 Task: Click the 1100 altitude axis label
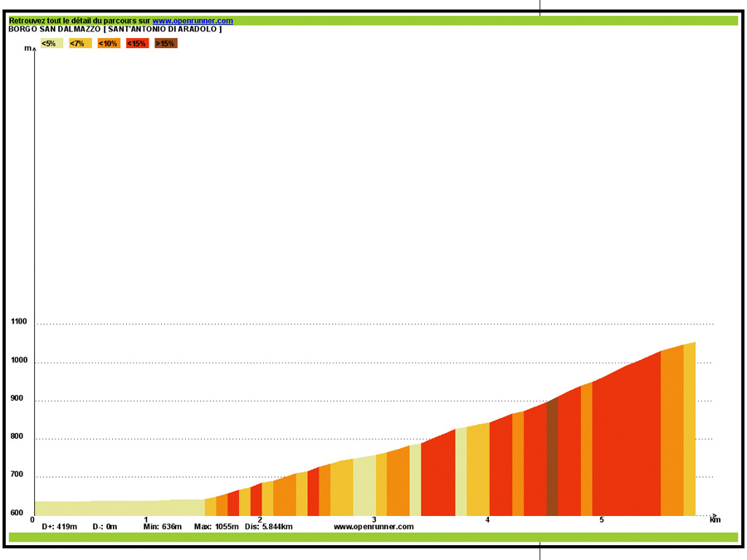pos(19,321)
